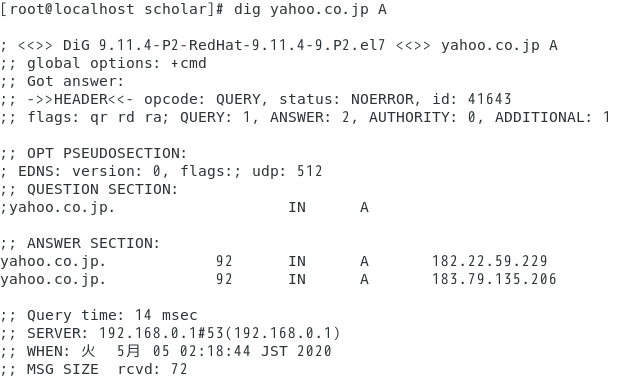Click the ;yahoo.co.jp. question entry

coord(58,208)
